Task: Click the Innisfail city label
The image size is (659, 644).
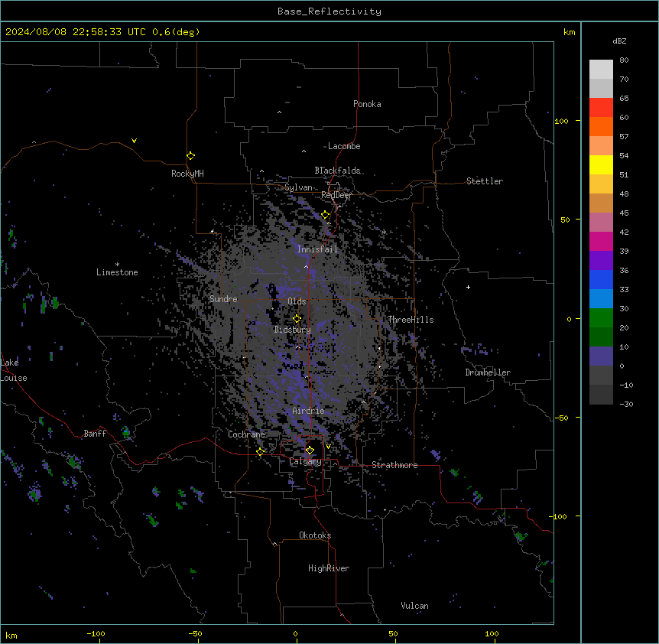Action: click(x=317, y=249)
